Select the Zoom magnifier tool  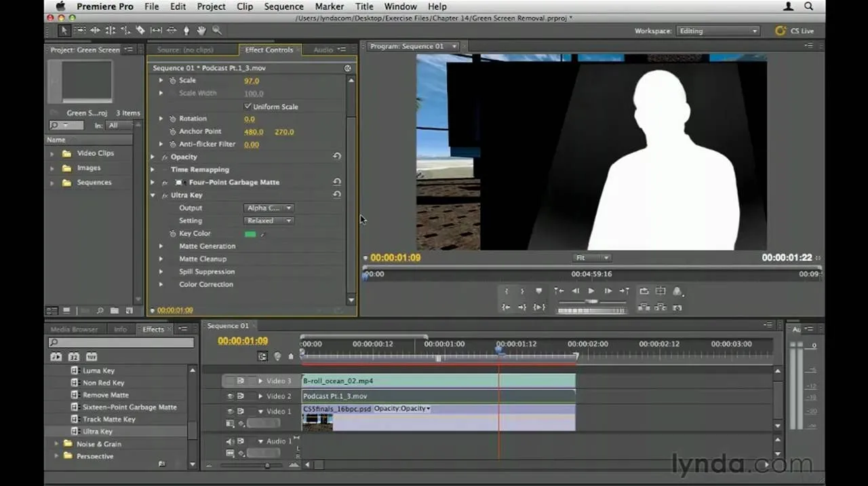click(x=217, y=31)
